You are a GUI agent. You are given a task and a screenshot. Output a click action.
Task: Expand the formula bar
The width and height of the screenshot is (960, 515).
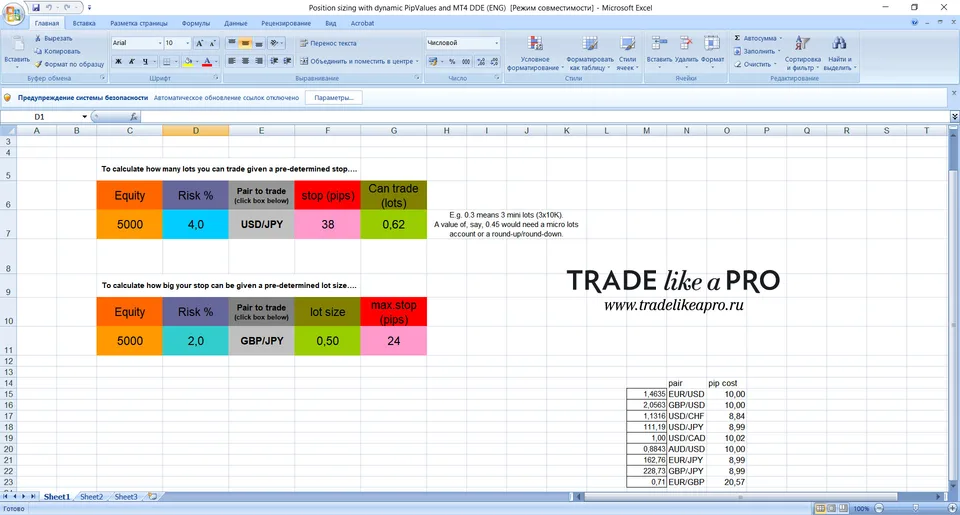pyautogui.click(x=954, y=116)
